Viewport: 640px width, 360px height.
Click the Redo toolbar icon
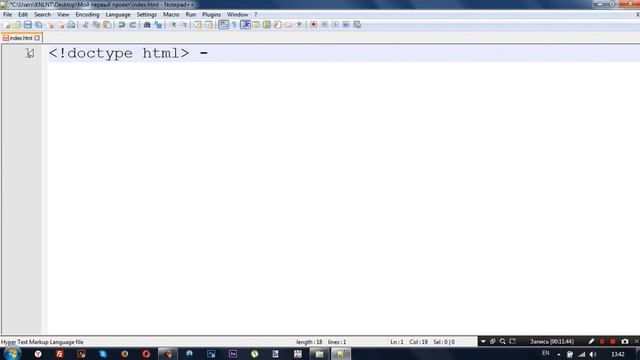132,25
